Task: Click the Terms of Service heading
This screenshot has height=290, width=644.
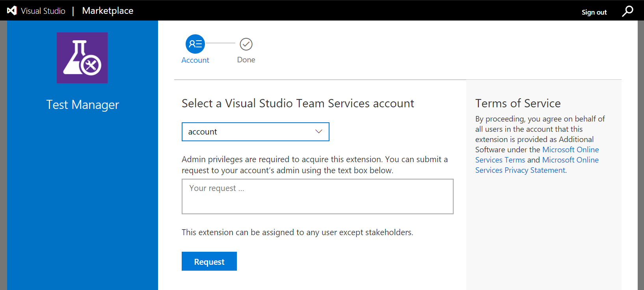Action: [518, 103]
